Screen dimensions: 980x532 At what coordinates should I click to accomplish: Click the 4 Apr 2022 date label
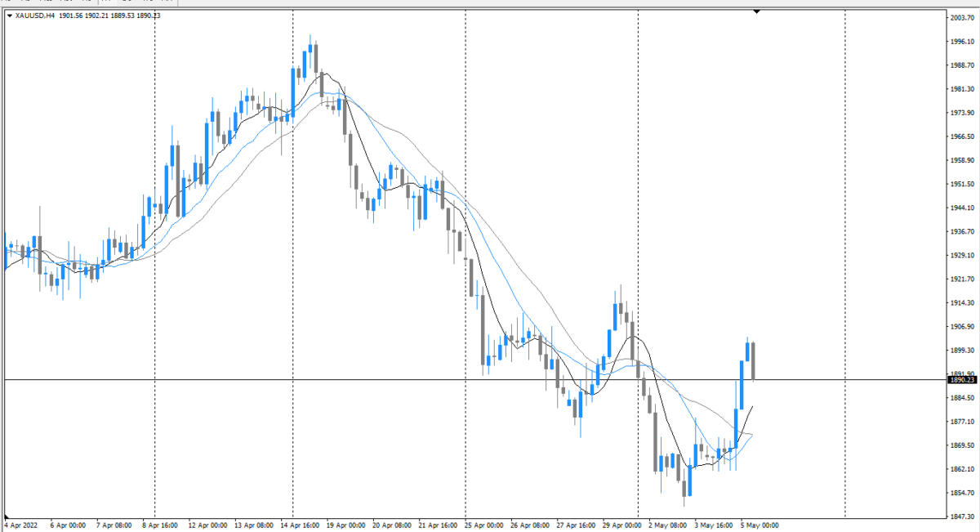pyautogui.click(x=20, y=525)
